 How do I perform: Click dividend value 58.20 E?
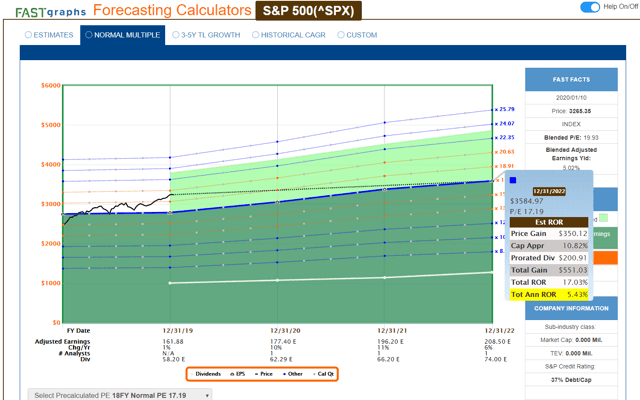(173, 360)
